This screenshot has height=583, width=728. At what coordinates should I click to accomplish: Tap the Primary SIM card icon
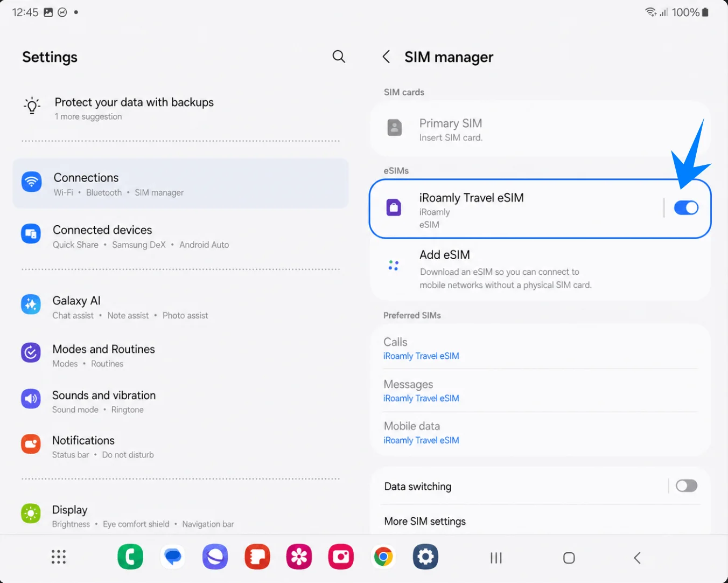[x=395, y=128]
